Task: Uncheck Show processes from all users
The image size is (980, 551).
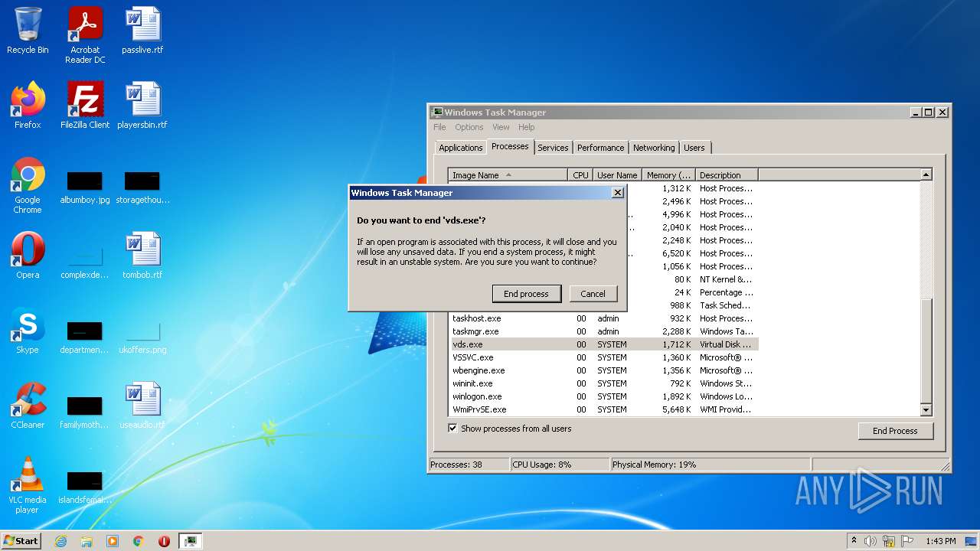Action: pyautogui.click(x=452, y=429)
